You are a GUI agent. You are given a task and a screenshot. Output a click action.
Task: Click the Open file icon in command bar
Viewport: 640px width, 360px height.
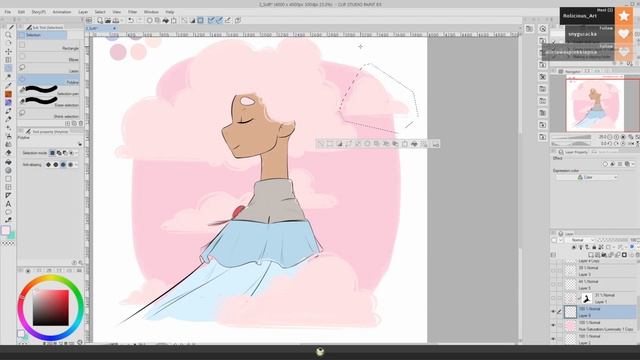click(x=108, y=20)
